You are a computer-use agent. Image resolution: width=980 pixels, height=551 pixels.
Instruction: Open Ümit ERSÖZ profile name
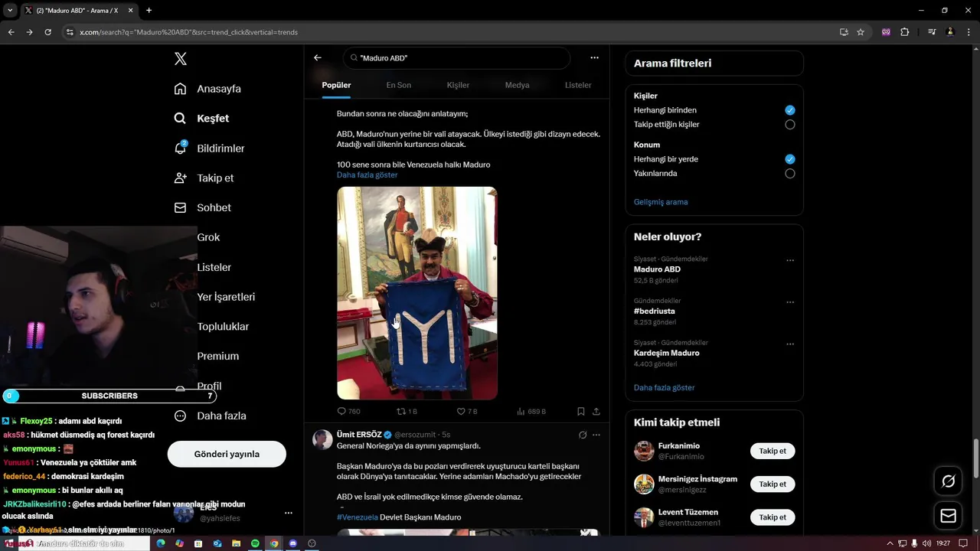(x=359, y=435)
